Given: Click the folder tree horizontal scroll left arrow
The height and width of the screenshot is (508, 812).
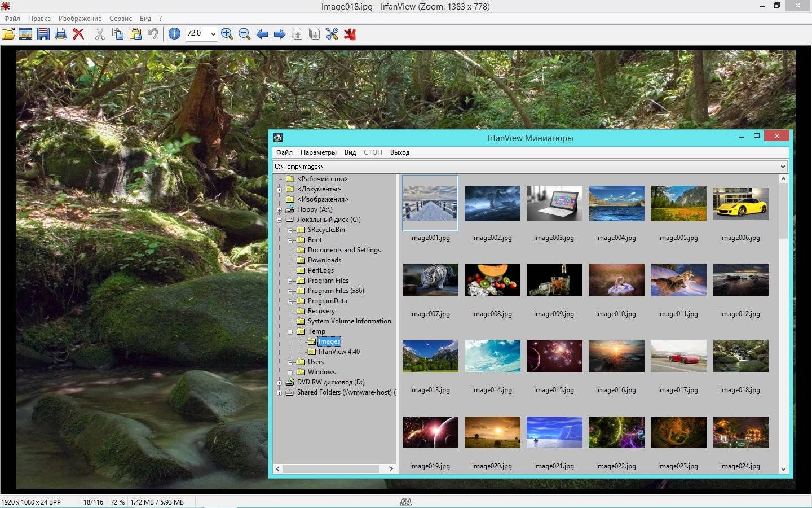Looking at the screenshot, I should (277, 468).
